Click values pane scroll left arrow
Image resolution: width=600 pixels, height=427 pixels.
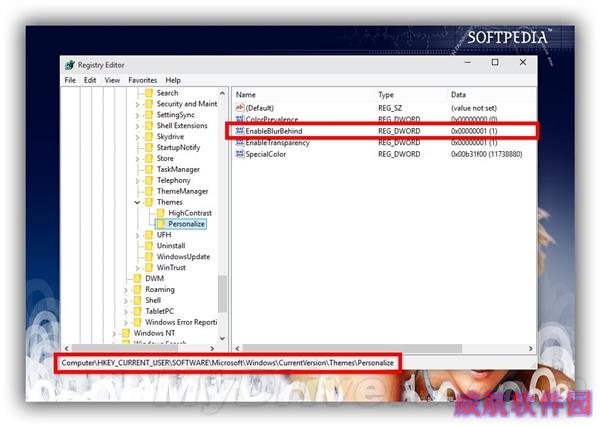point(238,348)
